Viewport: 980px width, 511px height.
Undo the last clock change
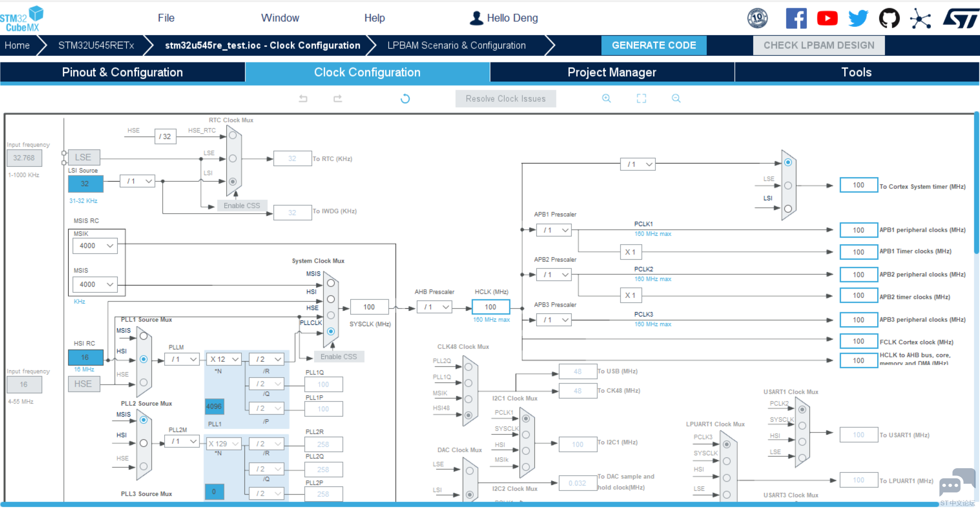[x=303, y=99]
